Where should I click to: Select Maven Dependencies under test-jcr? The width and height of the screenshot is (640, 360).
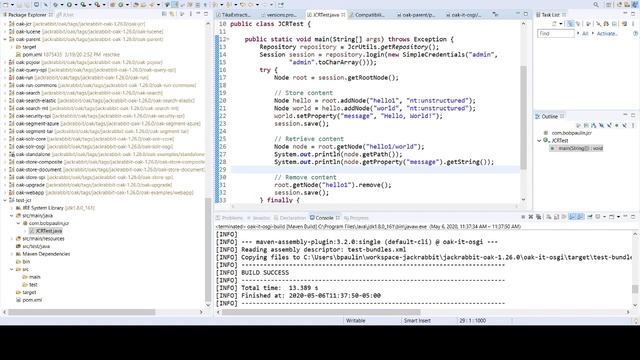point(43,254)
